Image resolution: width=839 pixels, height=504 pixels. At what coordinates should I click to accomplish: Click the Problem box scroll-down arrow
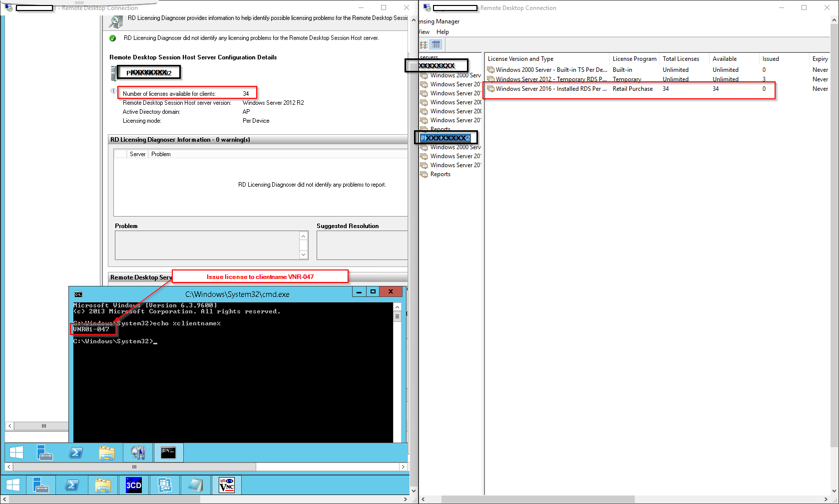(303, 254)
